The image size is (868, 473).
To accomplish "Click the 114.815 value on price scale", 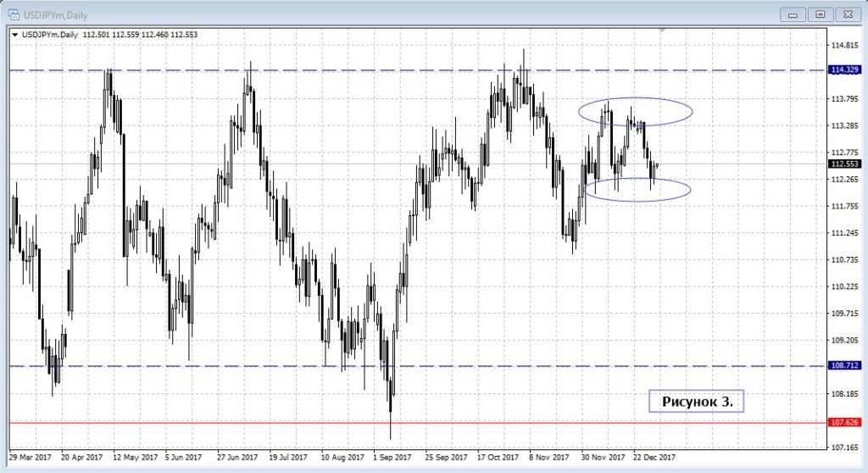I will (844, 45).
